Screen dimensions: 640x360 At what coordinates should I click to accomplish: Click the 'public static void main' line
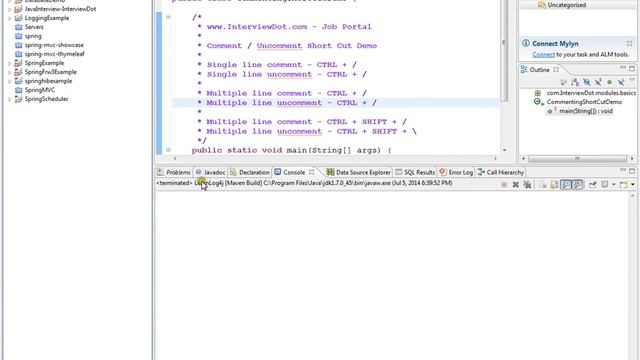click(291, 150)
